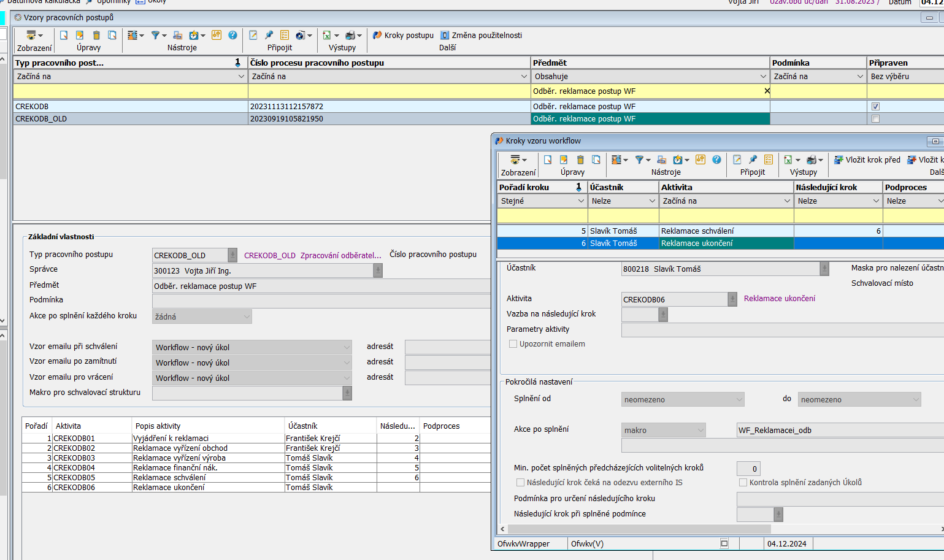The width and height of the screenshot is (944, 560).
Task: Open the Předmět 'Obsahuje' filter dropdown
Action: [x=763, y=77]
